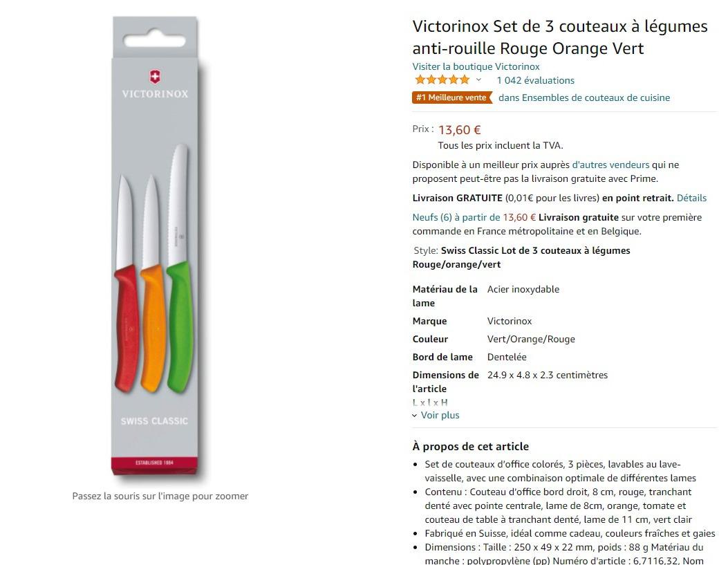
Task: Click the main product image of knives
Action: [156, 246]
